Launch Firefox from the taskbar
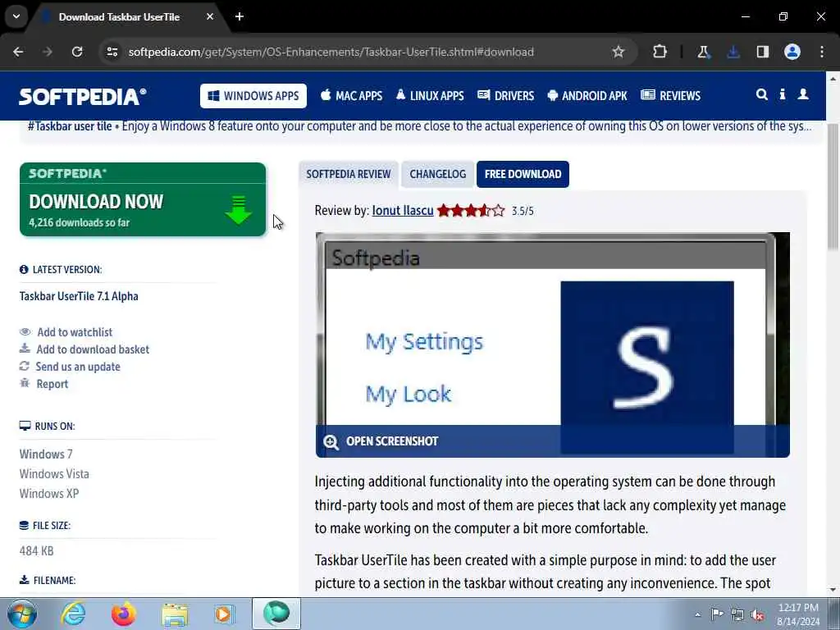The height and width of the screenshot is (630, 840). click(x=124, y=614)
